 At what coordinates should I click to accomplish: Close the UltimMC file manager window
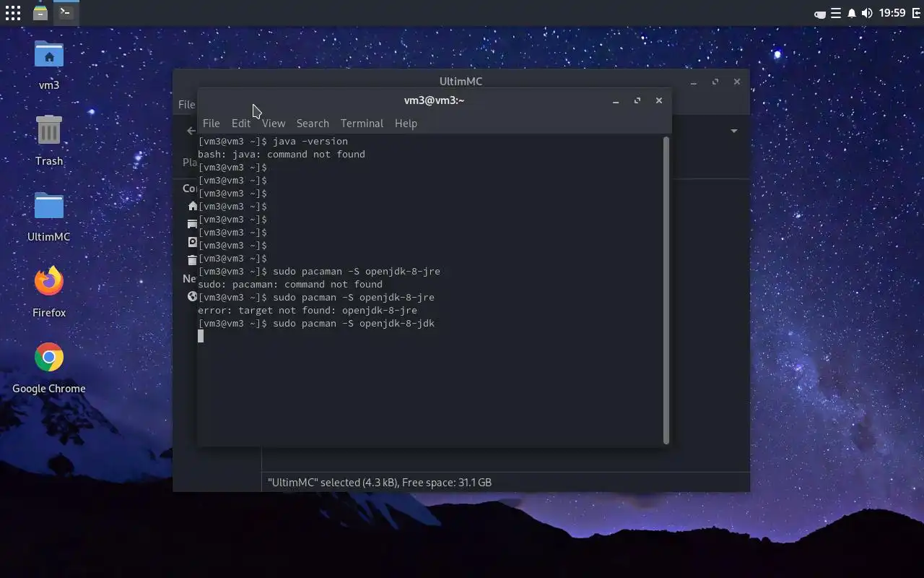point(737,82)
